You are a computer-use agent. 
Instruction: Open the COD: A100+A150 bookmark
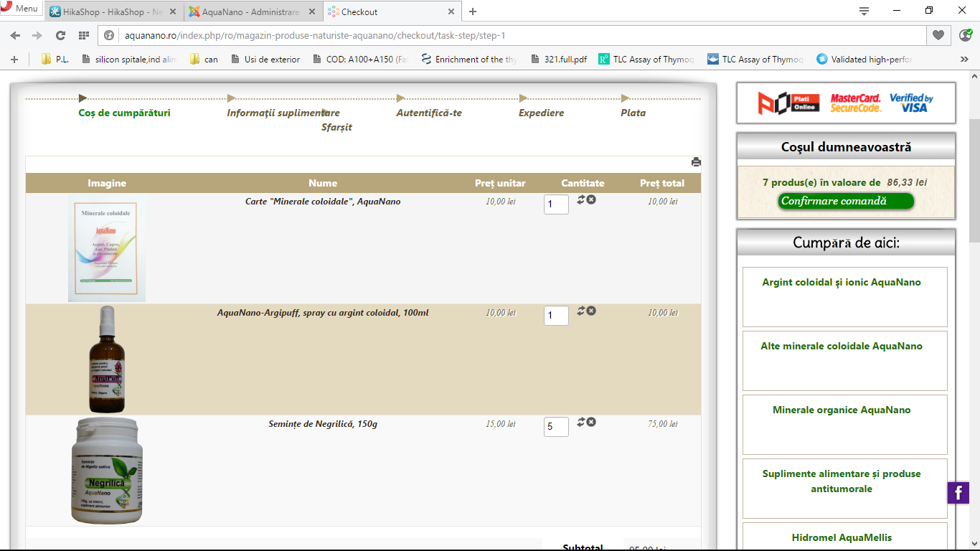tap(361, 60)
